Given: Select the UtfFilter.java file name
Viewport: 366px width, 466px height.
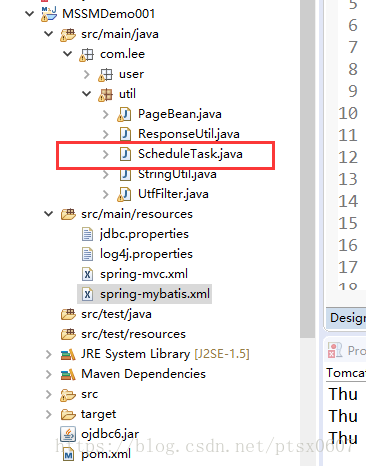Looking at the screenshot, I should pos(173,194).
